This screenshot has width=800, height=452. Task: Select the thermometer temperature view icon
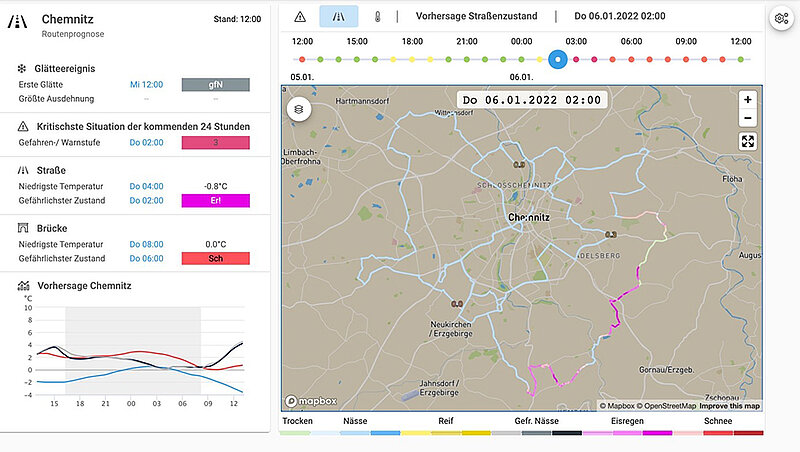point(377,16)
